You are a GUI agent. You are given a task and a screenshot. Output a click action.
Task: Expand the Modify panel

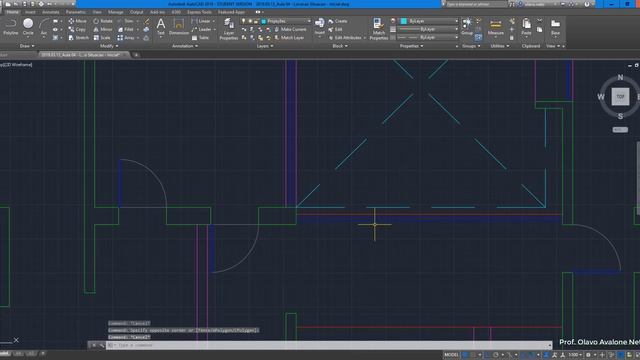coord(109,46)
